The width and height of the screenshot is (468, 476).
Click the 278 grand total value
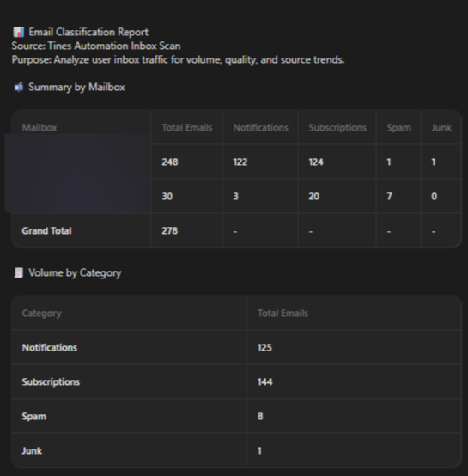point(170,231)
